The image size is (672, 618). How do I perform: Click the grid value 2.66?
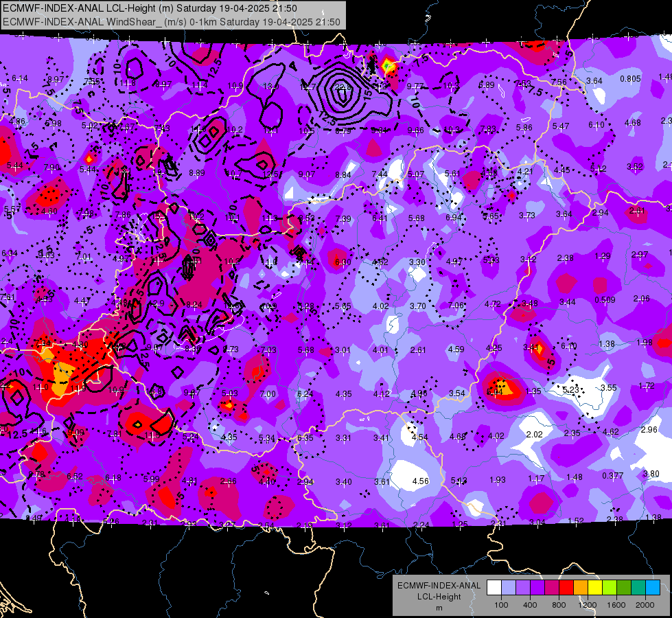coord(228,481)
